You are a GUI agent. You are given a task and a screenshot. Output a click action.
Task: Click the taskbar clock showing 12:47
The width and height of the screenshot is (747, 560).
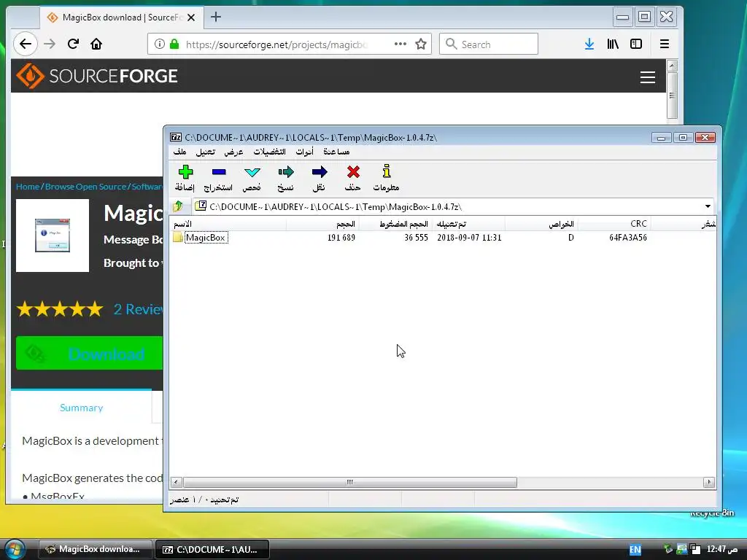click(722, 549)
